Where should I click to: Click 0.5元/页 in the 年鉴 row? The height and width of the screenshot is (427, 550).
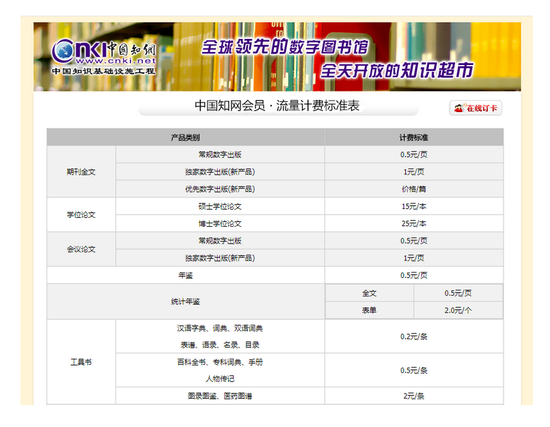click(x=414, y=275)
